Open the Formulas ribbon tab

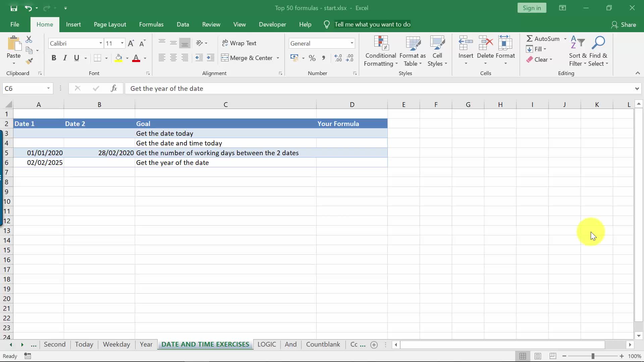151,24
